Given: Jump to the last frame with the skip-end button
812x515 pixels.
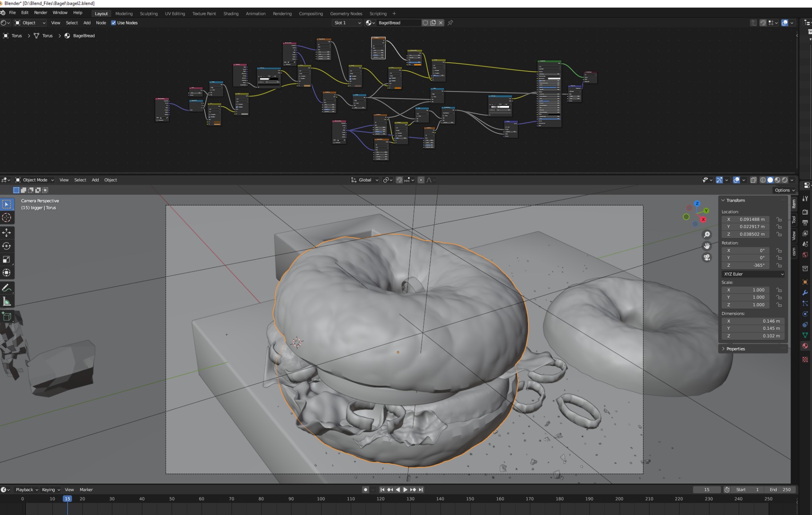Looking at the screenshot, I should tap(421, 489).
